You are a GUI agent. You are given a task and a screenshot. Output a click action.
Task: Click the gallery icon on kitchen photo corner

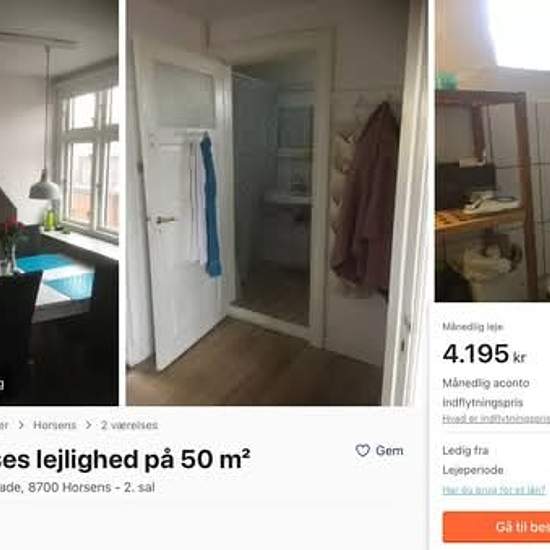[1, 385]
